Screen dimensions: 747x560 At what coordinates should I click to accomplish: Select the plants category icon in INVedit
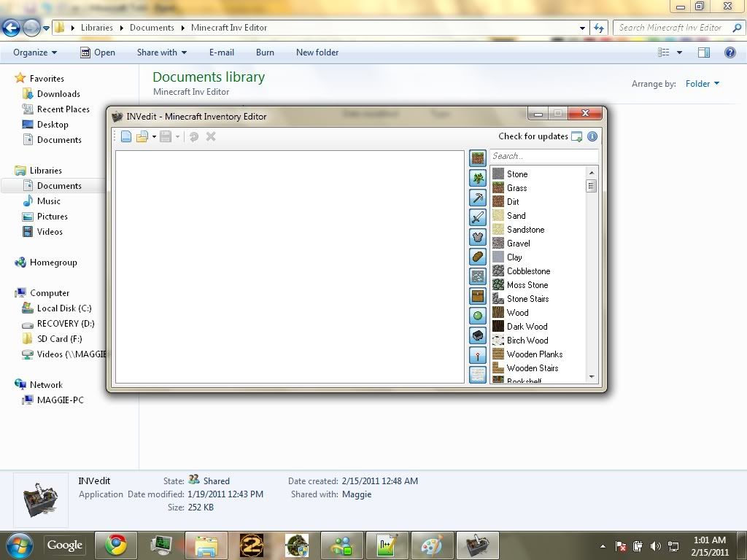click(478, 178)
